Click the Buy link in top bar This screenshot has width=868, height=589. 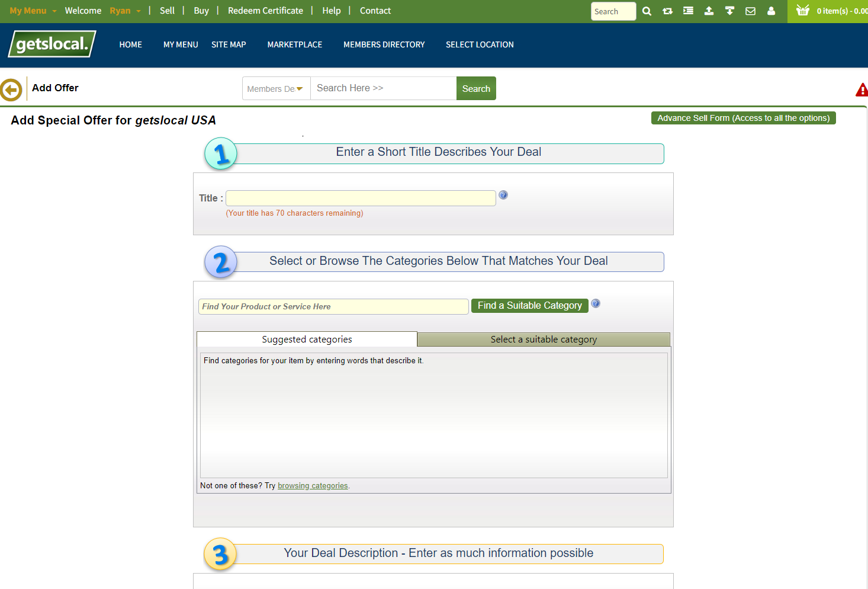point(201,11)
